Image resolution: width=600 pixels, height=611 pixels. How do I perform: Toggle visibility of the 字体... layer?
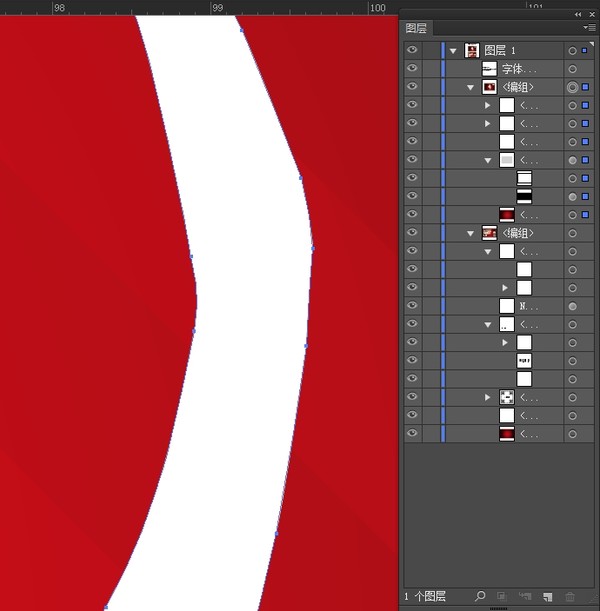coord(412,68)
